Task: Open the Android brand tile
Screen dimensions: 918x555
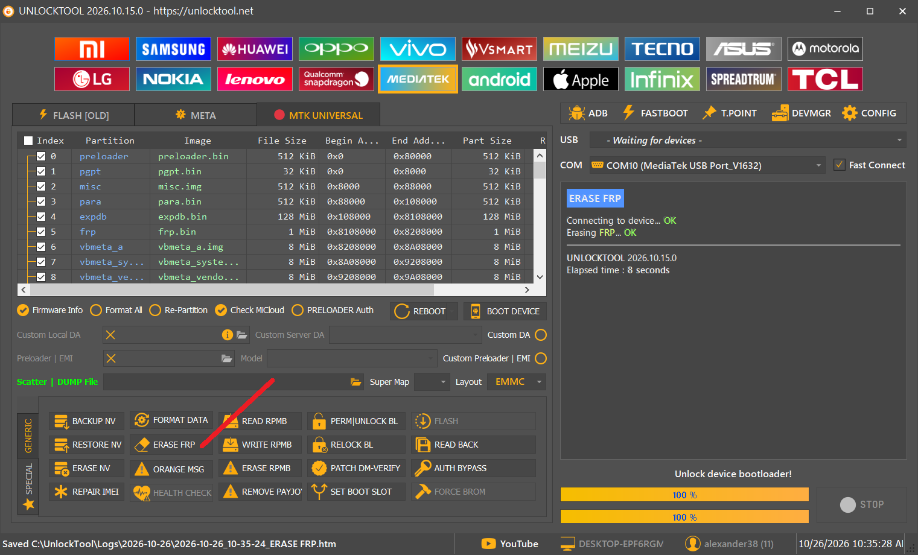Action: pos(499,79)
